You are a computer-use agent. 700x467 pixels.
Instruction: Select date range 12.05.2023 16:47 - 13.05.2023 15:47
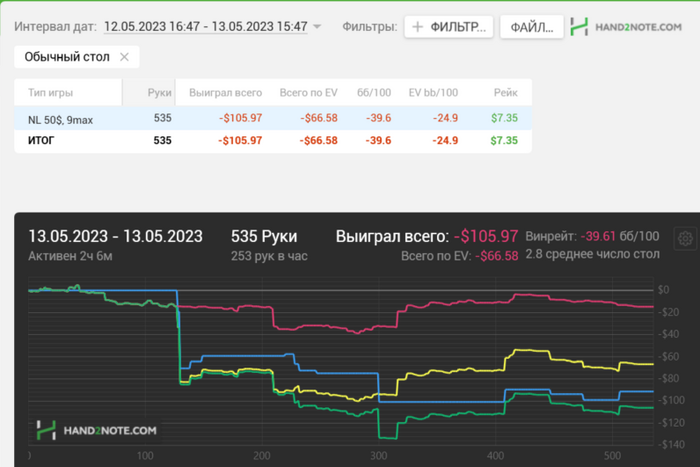(205, 27)
